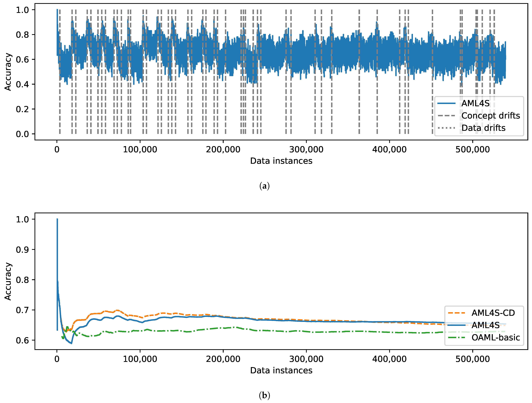
Task: Click the bottom chart's Data instances axis label
Action: click(281, 370)
